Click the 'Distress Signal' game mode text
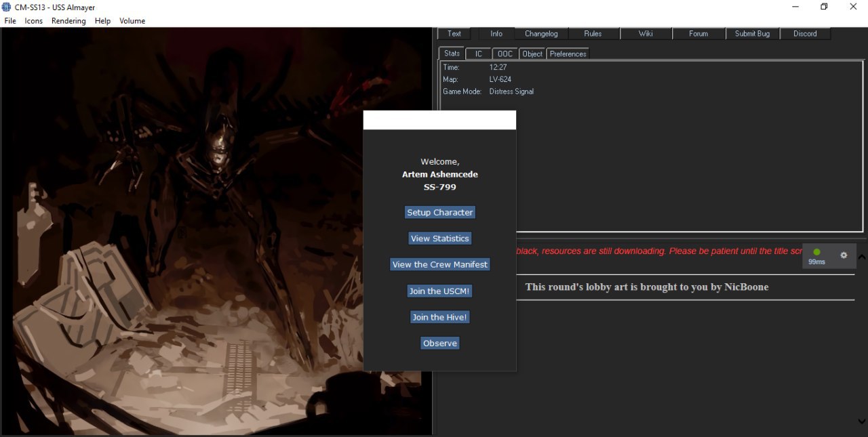 click(511, 91)
